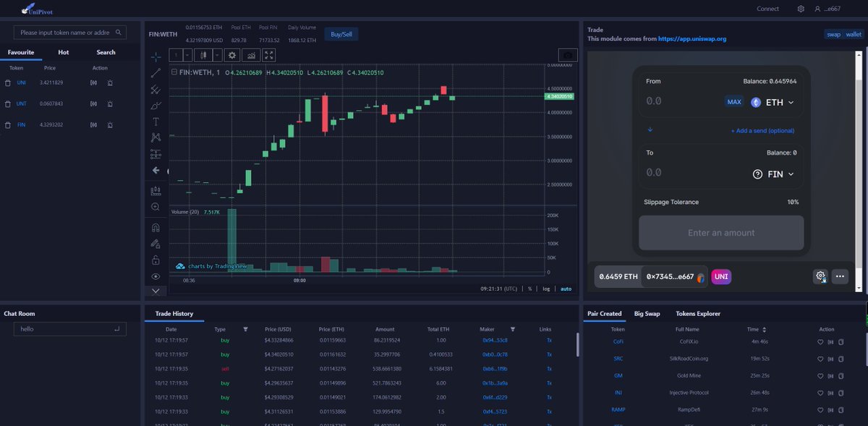
Task: Toggle auto scale on chart
Action: click(566, 289)
